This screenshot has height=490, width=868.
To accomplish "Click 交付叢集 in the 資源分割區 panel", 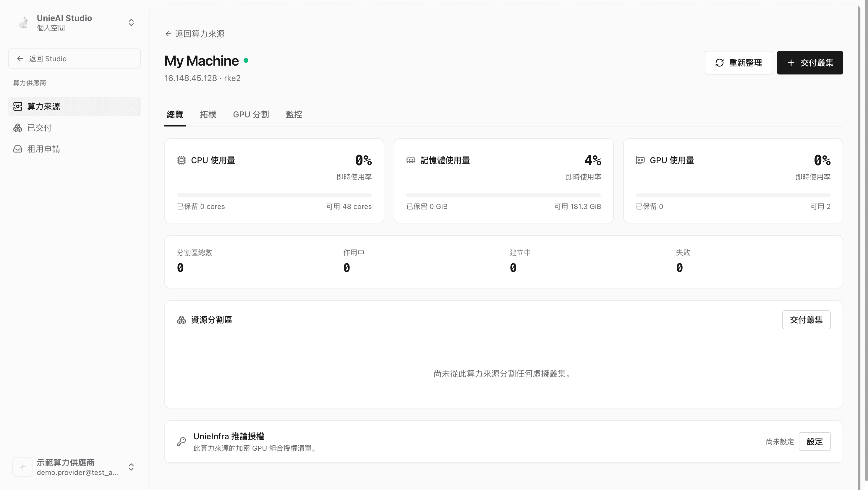I will click(x=806, y=320).
